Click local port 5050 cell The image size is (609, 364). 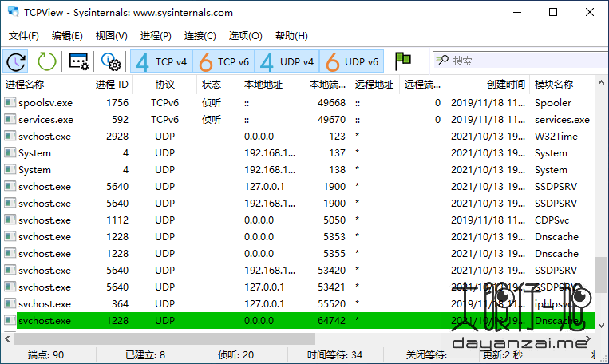(x=334, y=220)
